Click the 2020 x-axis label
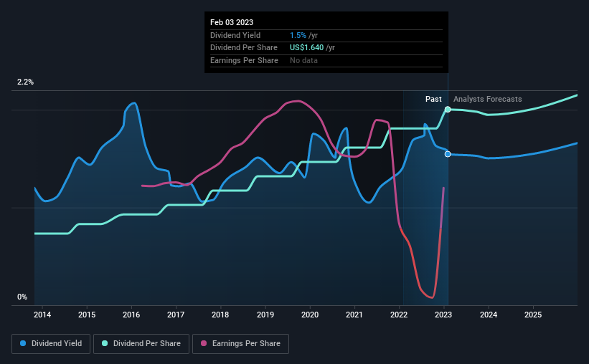This screenshot has height=364, width=589. (x=310, y=315)
